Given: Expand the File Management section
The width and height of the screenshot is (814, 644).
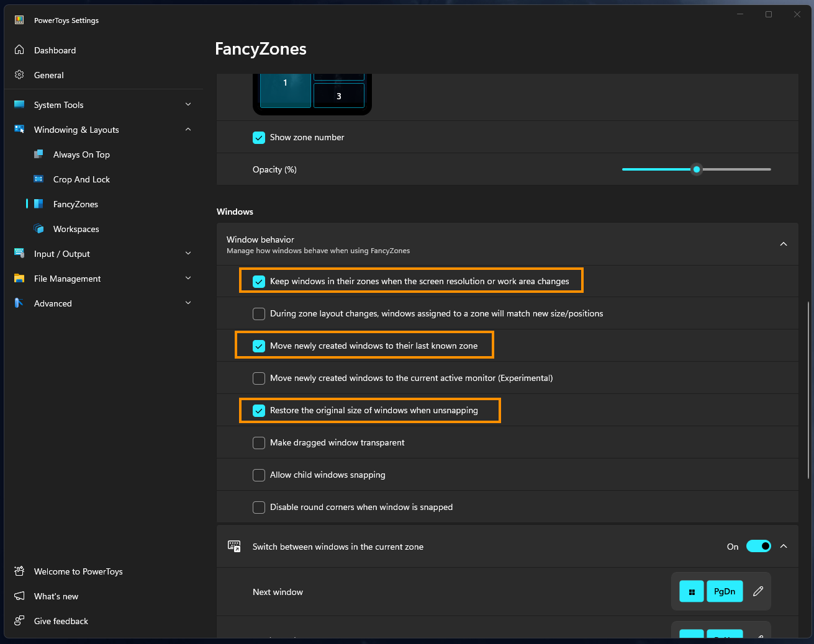Looking at the screenshot, I should click(188, 278).
